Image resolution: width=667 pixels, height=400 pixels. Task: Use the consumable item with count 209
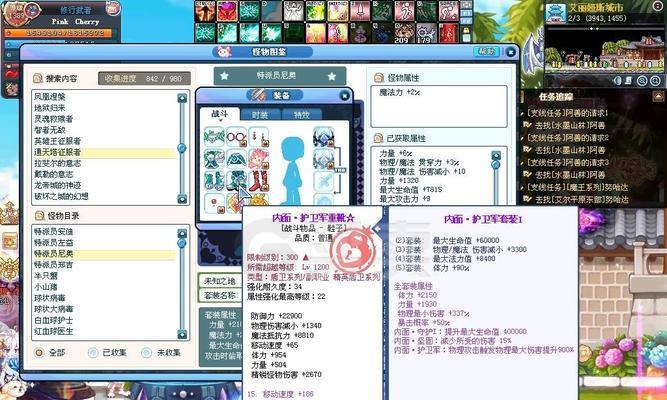coord(404,33)
